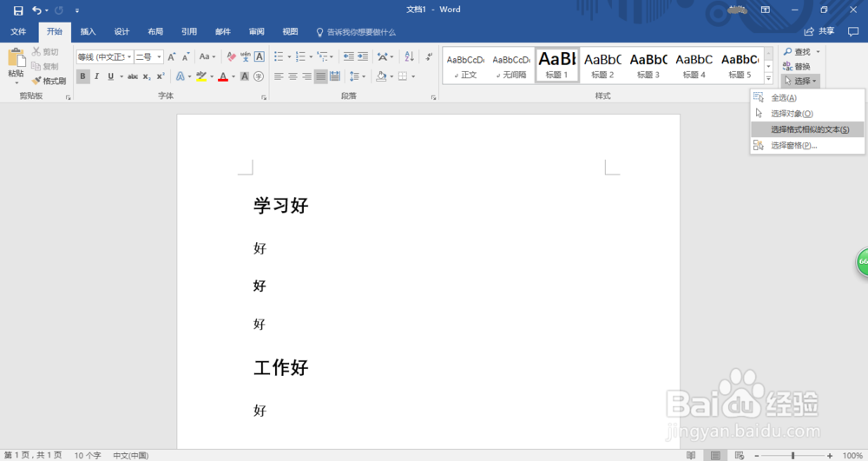Image resolution: width=868 pixels, height=461 pixels.
Task: Choose 选择格式相似的文本(S) menu item
Action: tap(807, 129)
